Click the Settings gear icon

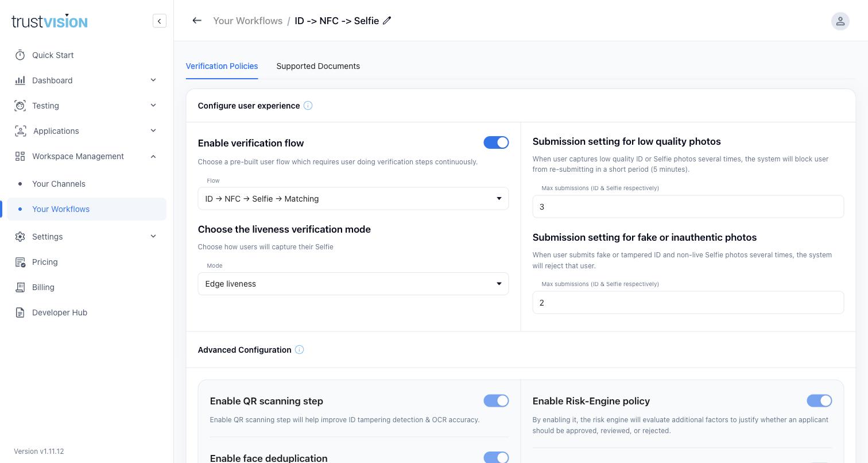point(20,237)
